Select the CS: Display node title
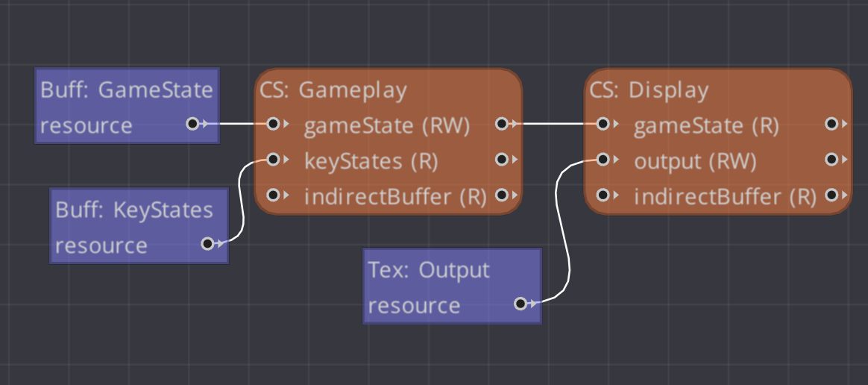This screenshot has height=385, width=868. [x=649, y=90]
